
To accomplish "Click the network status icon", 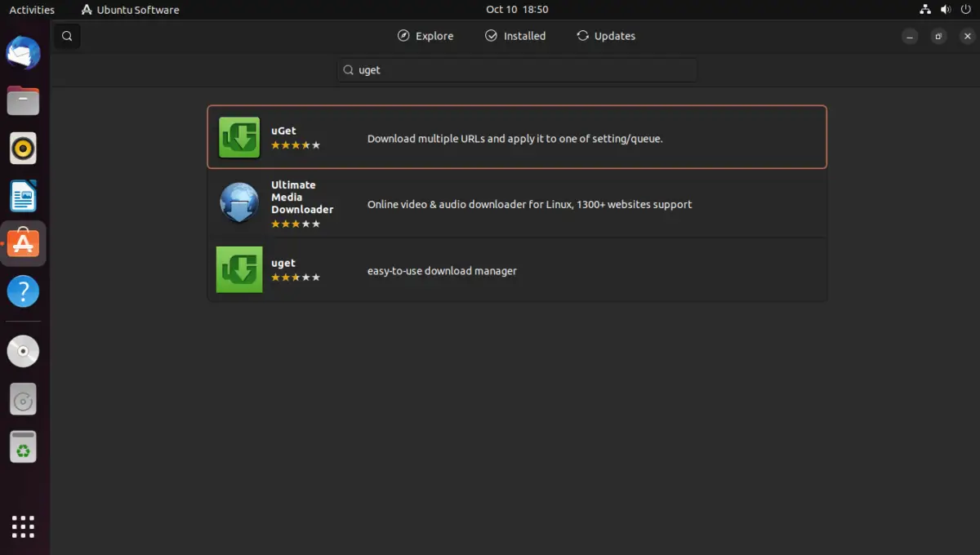I will [925, 10].
